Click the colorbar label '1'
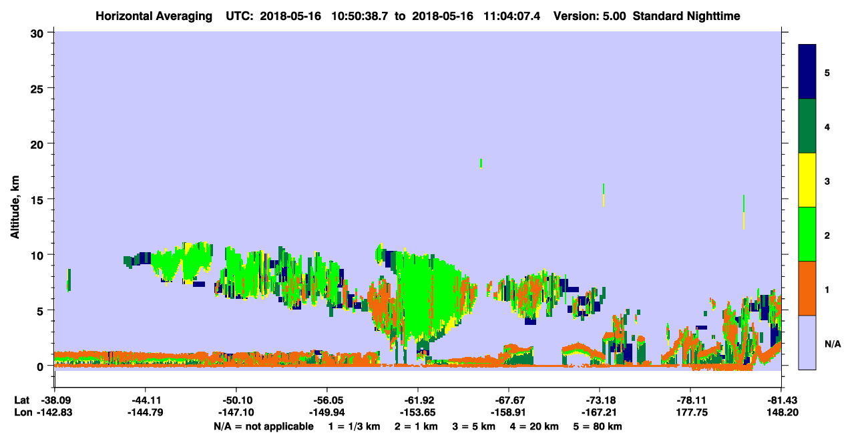Viewport: 868px width, 445px height. 827,288
